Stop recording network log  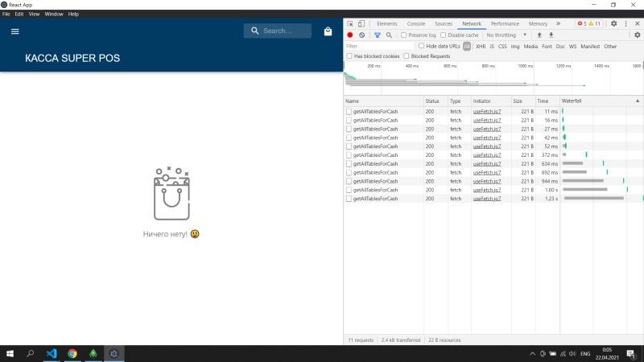click(350, 35)
